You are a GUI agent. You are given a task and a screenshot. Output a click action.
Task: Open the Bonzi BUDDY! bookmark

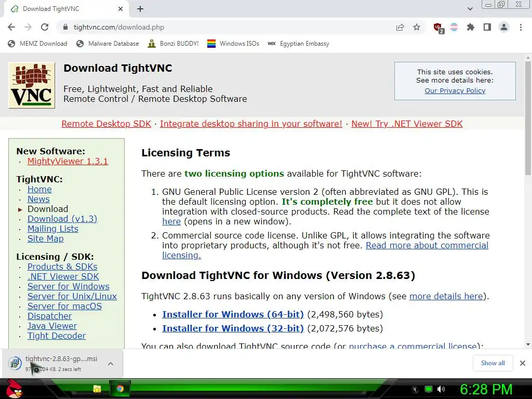(173, 44)
